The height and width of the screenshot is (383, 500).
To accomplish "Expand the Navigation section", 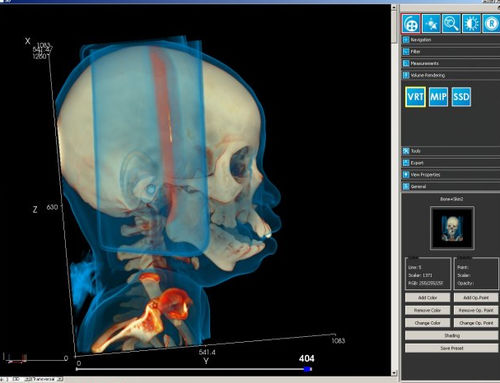I will (451, 40).
